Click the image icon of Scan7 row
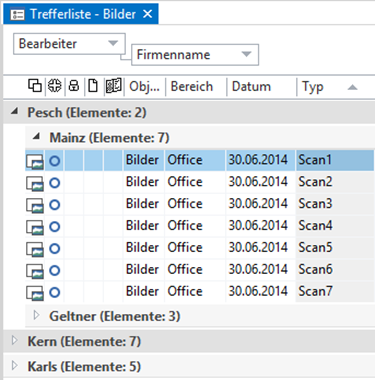The width and height of the screenshot is (375, 380). pyautogui.click(x=35, y=293)
